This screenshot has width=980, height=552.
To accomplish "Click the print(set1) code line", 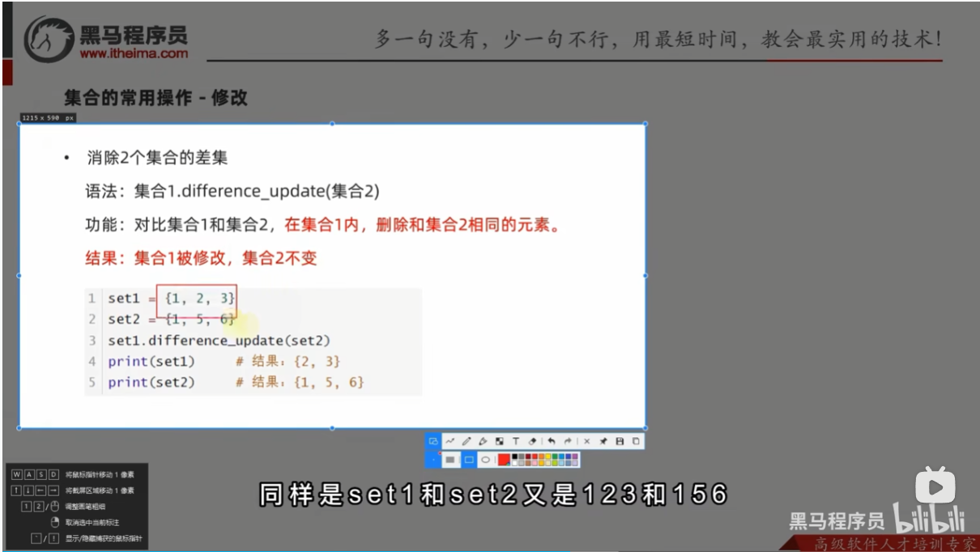I will [152, 361].
